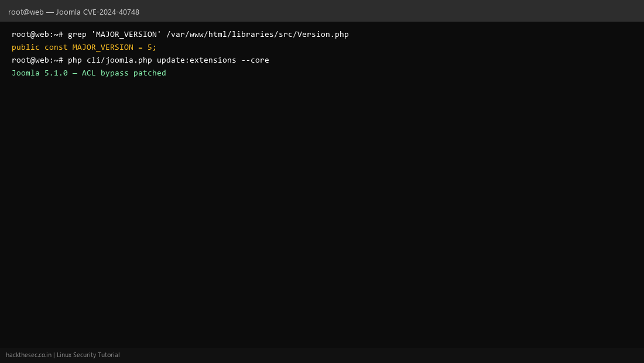This screenshot has width=644, height=363.
Task: Click the footer text 'hackthesec.co.in | Linux Security Tutorial'
Action: point(63,355)
